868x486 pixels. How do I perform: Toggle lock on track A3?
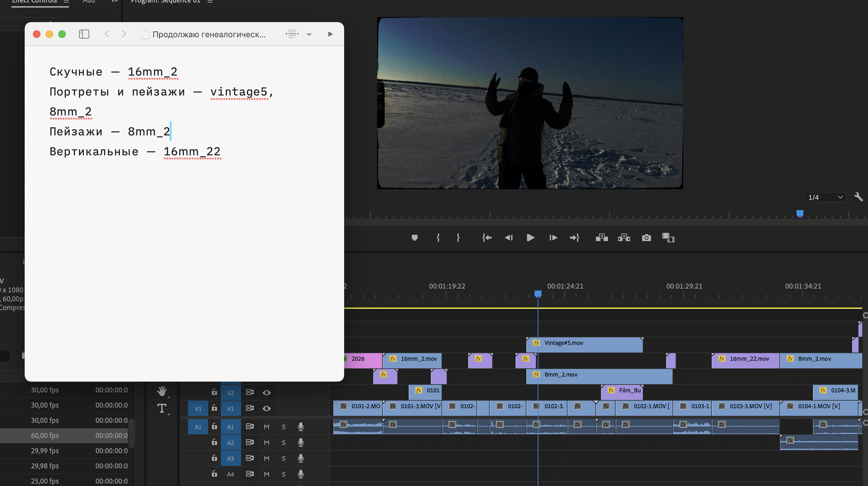click(214, 458)
